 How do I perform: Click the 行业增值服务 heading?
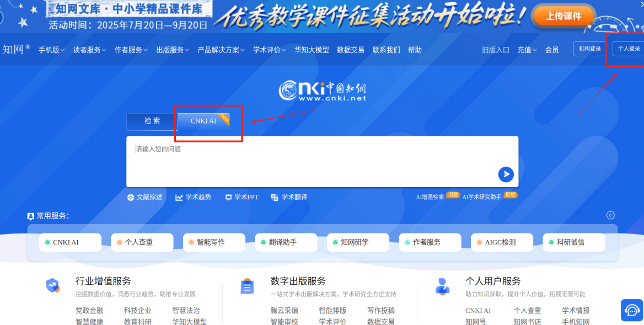coord(103,281)
